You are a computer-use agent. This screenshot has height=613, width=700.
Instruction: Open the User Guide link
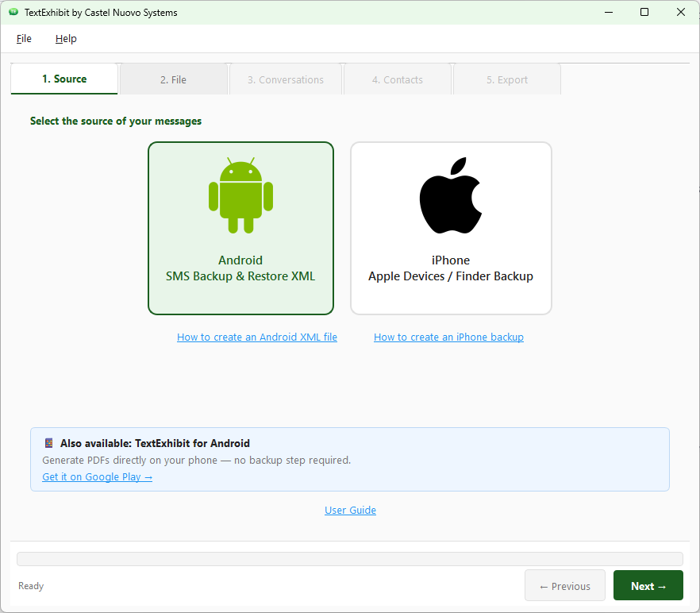point(351,510)
